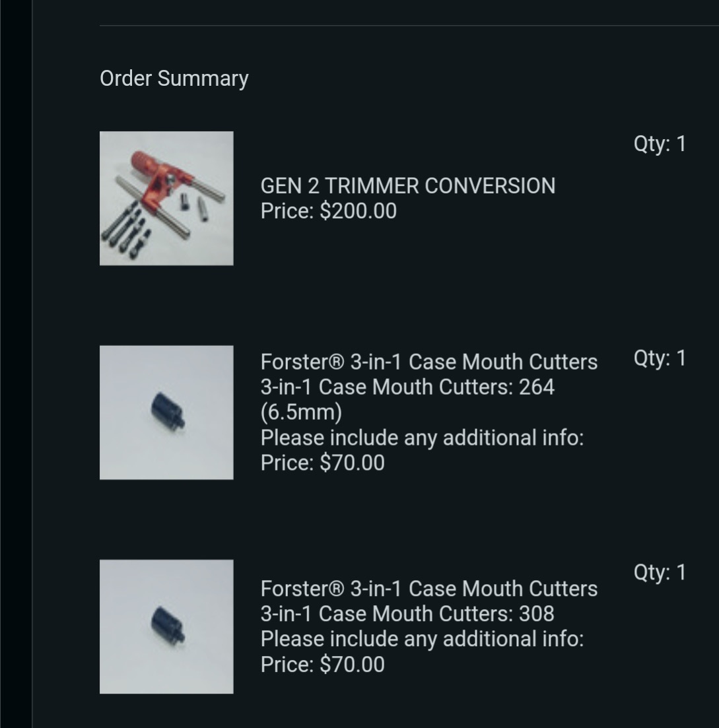
Task: Click the divider line above Order Summary
Action: click(x=409, y=25)
